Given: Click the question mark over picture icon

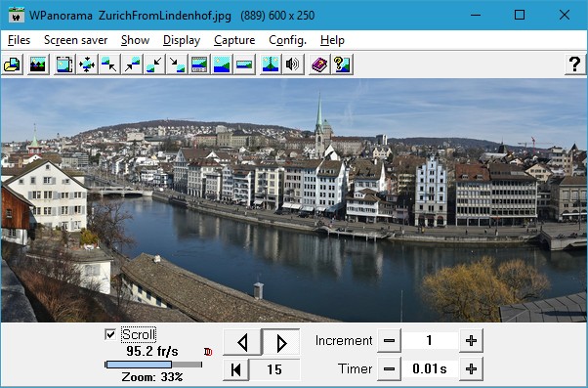Looking at the screenshot, I should click(x=342, y=65).
